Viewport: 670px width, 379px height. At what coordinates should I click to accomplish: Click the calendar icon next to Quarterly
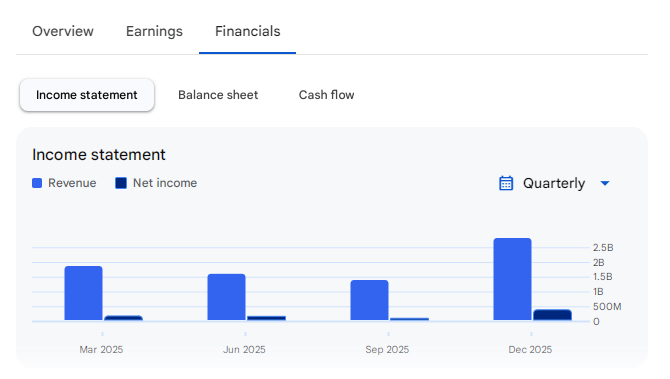pyautogui.click(x=506, y=183)
